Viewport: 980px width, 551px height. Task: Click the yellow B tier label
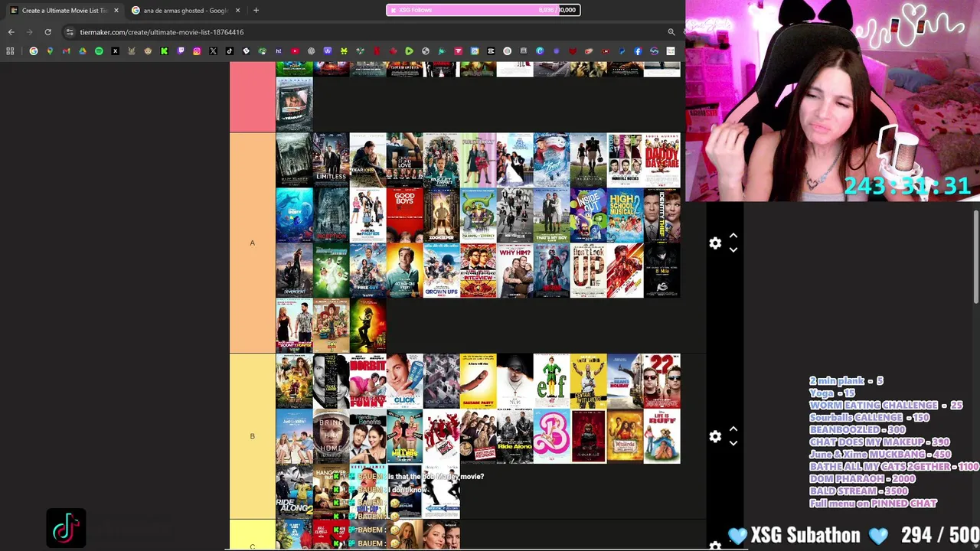coord(252,436)
